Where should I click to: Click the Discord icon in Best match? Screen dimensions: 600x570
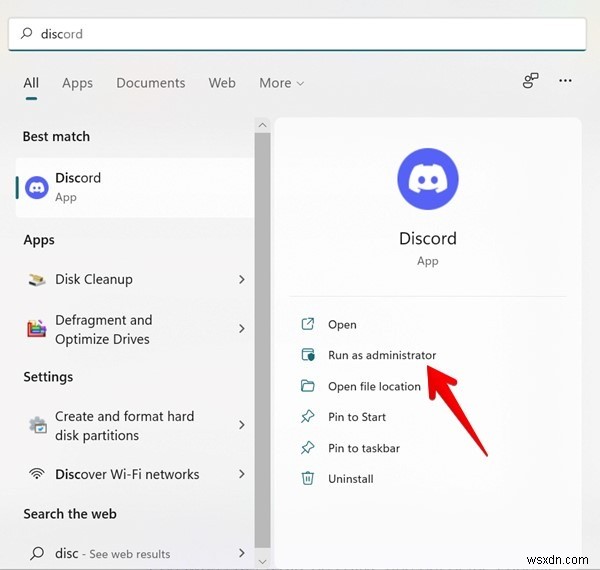(x=37, y=187)
